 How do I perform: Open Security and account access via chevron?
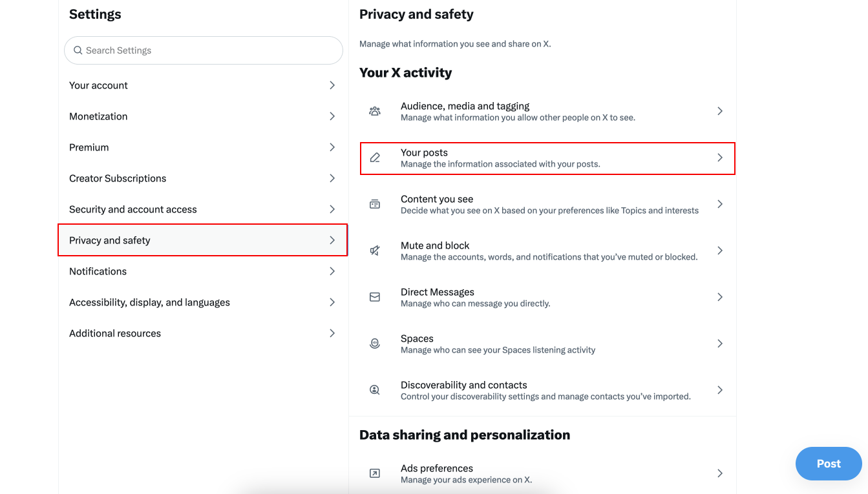[332, 209]
